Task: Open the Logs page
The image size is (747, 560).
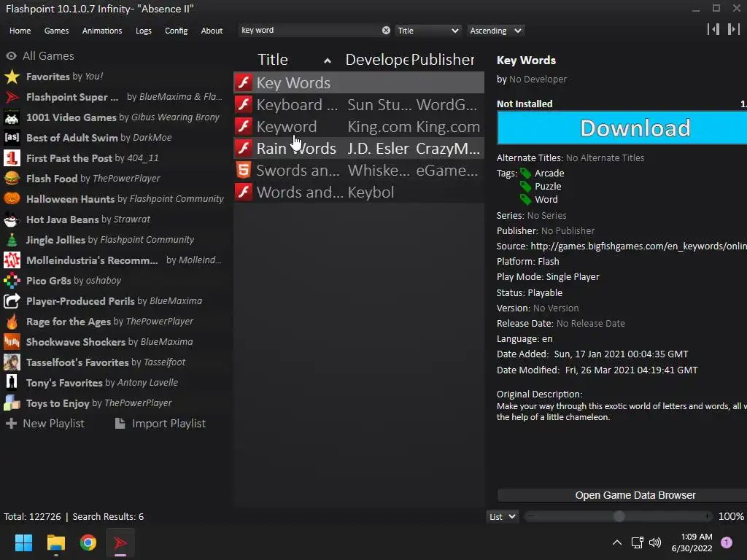Action: [144, 31]
